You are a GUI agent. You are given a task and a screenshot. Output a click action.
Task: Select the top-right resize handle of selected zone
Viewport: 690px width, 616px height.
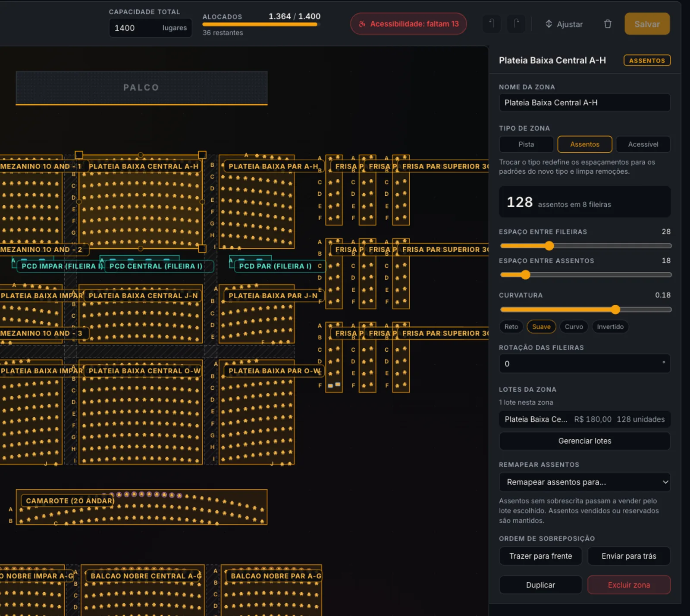(x=202, y=155)
